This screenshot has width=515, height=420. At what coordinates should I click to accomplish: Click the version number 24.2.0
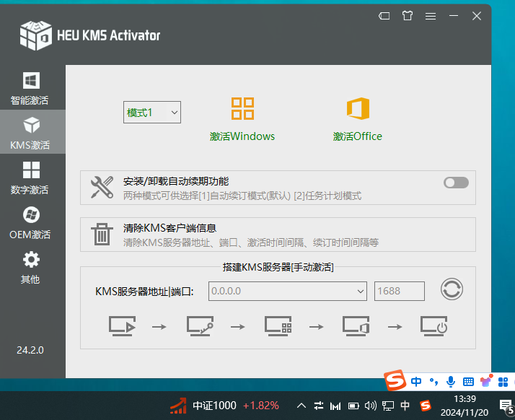point(30,350)
